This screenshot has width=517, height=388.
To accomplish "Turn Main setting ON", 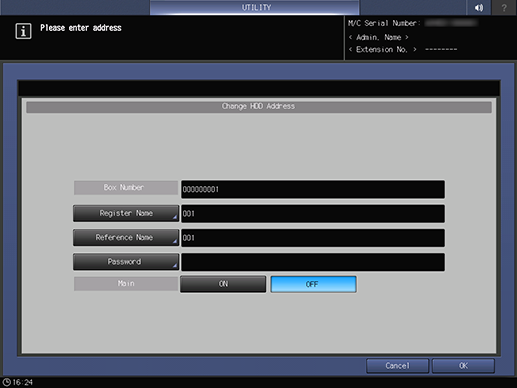I will coord(223,284).
